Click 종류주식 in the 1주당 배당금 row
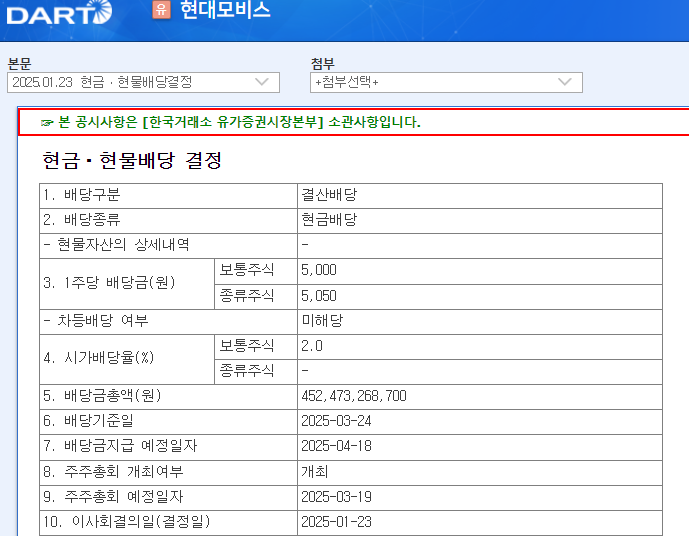 [x=247, y=296]
